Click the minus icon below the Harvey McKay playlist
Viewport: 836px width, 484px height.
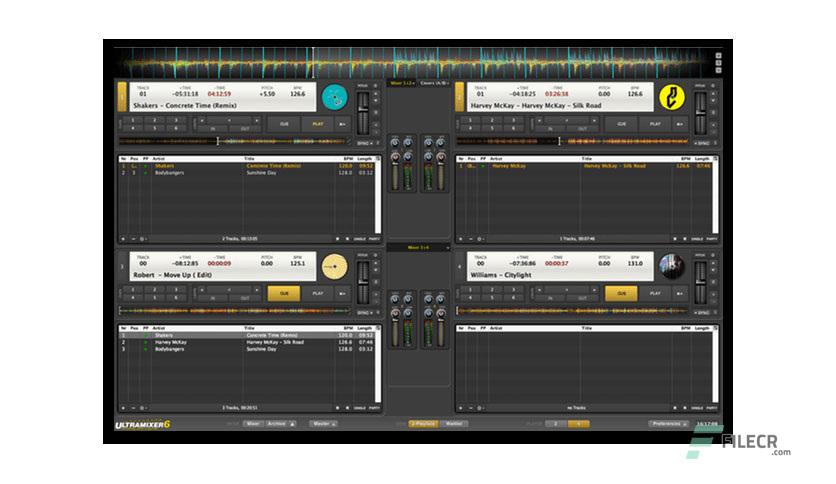click(470, 239)
